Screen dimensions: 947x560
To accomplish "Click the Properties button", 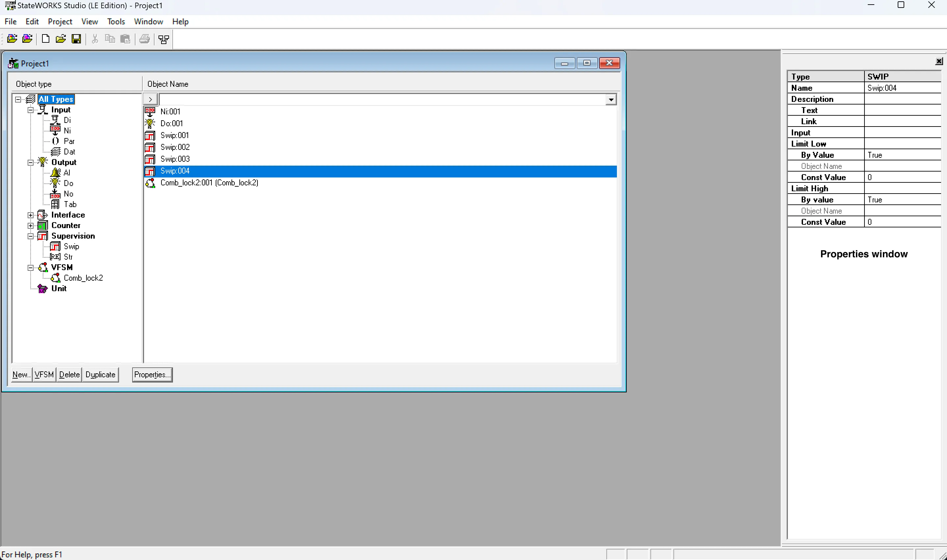I will click(152, 374).
